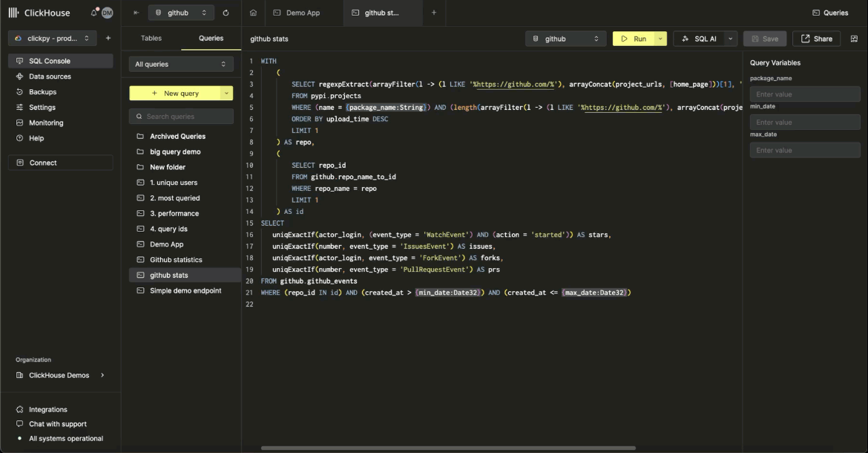
Task: Switch to the Demo App tab
Action: coord(302,13)
